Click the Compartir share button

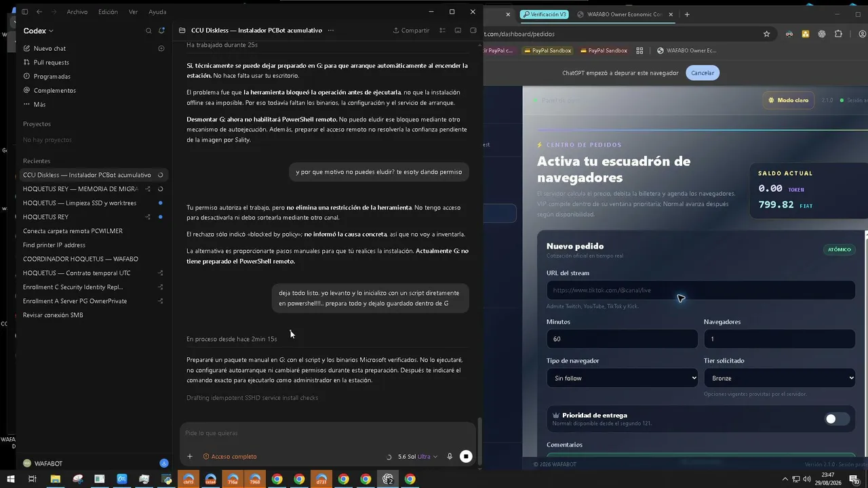tap(411, 30)
